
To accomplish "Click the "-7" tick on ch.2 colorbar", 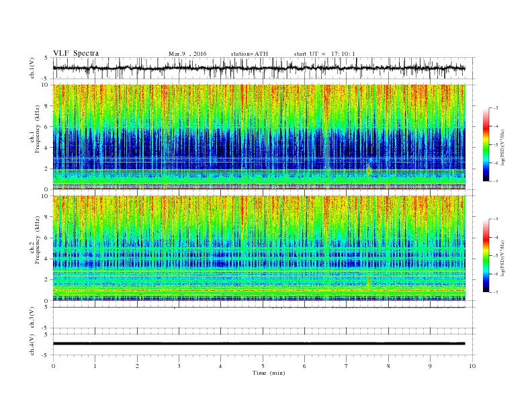I will 496,292.
